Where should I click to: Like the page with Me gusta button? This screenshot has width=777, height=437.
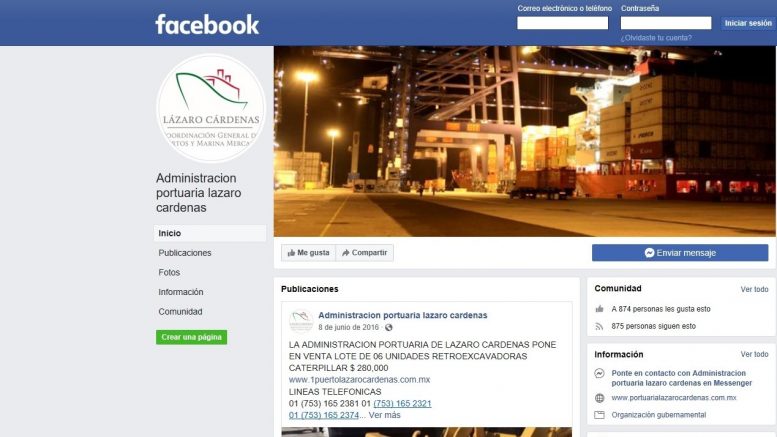pos(308,253)
